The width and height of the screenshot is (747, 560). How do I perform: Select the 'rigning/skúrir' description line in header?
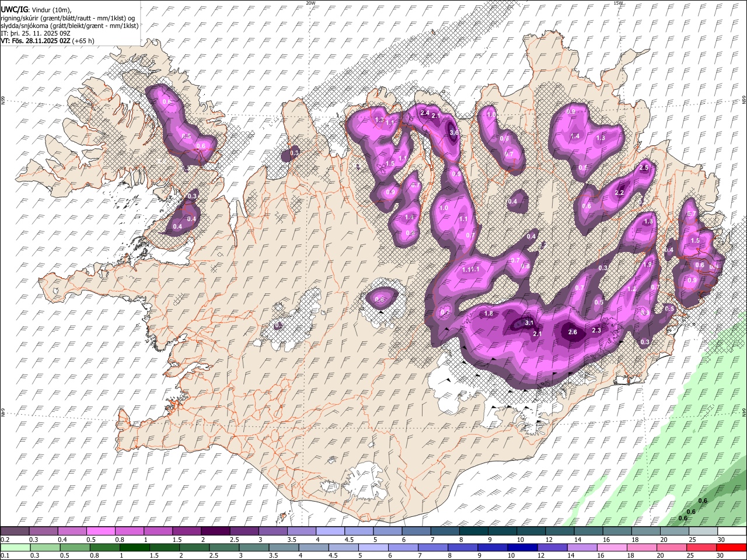pyautogui.click(x=67, y=17)
